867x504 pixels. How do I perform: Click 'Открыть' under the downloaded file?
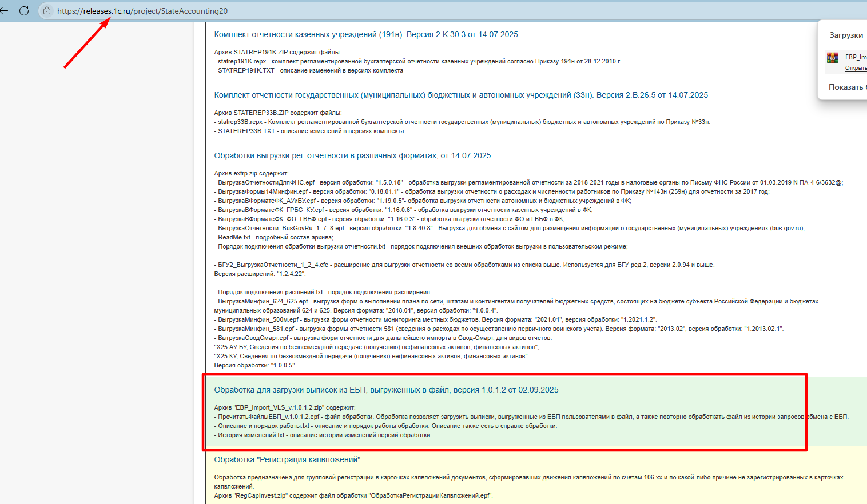pyautogui.click(x=856, y=68)
